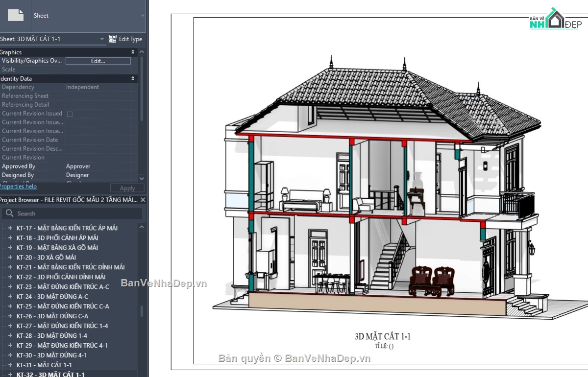Screen dimensions: 588x377
Task: Click the Edit Type button
Action: 125,39
